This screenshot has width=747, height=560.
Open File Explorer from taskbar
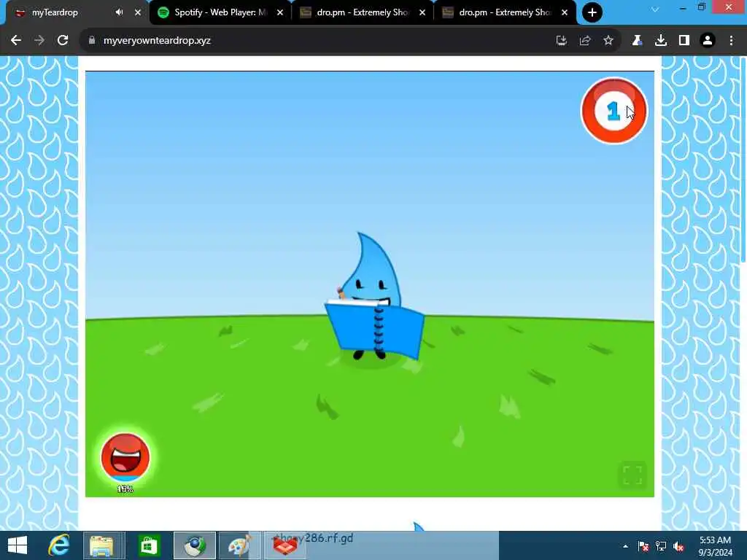(101, 545)
